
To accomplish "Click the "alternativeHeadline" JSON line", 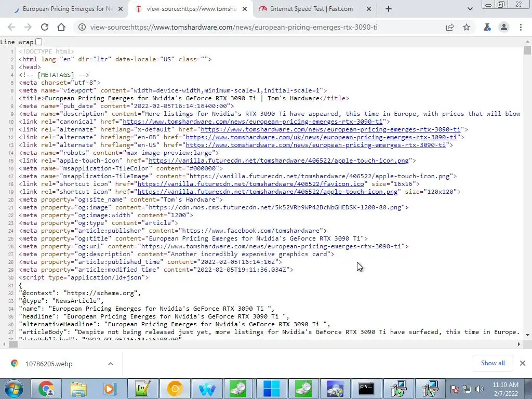I will click(175, 324).
